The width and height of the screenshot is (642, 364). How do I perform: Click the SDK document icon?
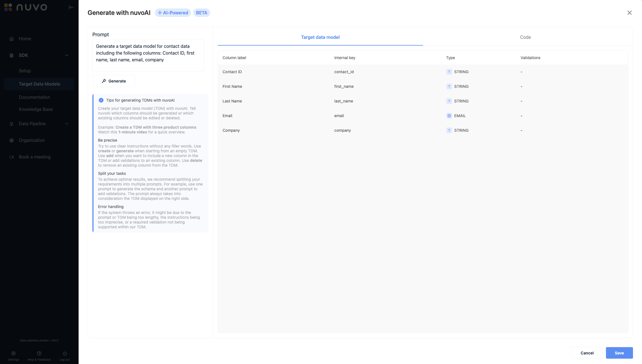[12, 55]
